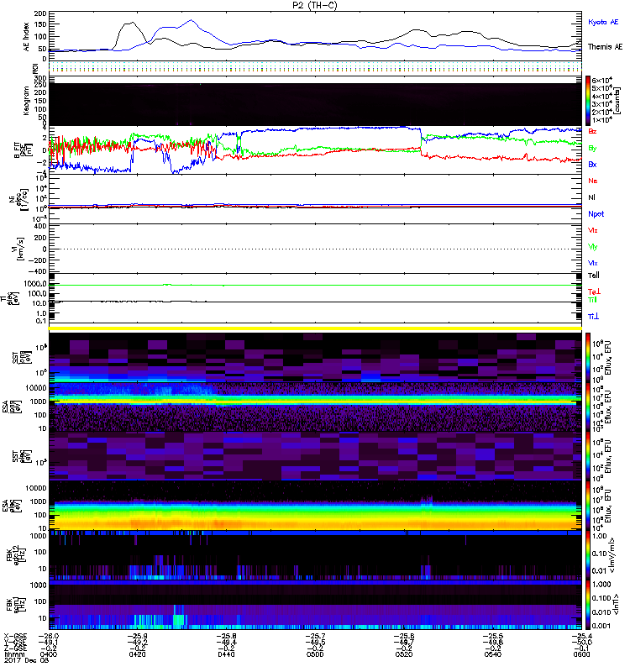This screenshot has width=630, height=672.
Task: Select the Kyoto AE legend label
Action: [603, 22]
